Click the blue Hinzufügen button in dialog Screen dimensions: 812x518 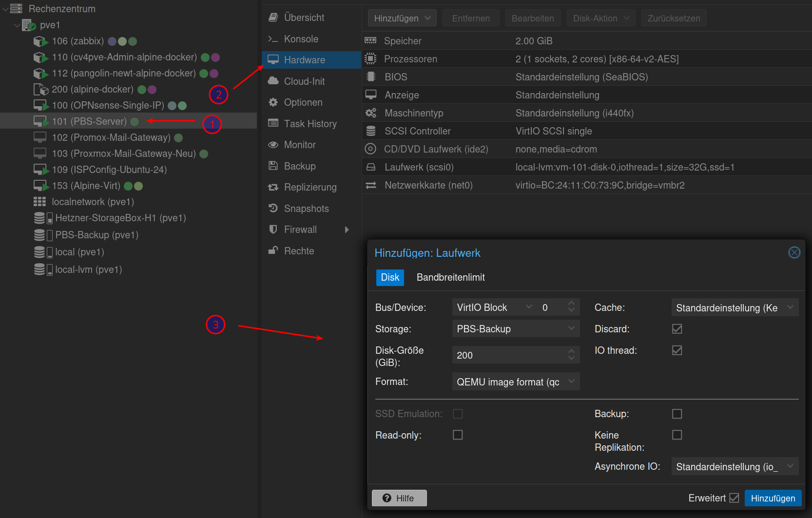tap(773, 498)
